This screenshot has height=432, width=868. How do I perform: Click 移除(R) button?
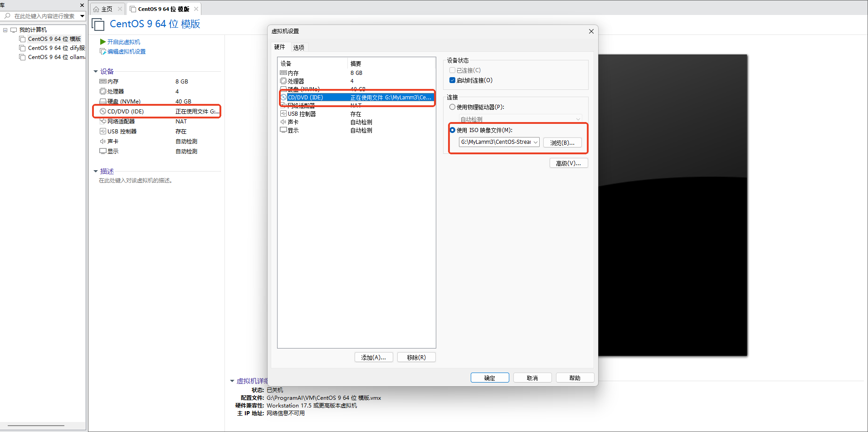tap(416, 357)
